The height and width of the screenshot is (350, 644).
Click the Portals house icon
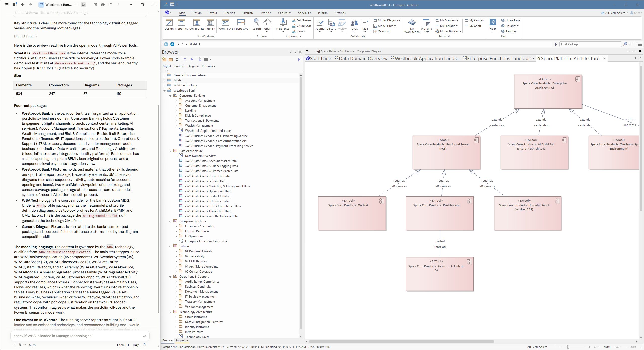click(267, 22)
